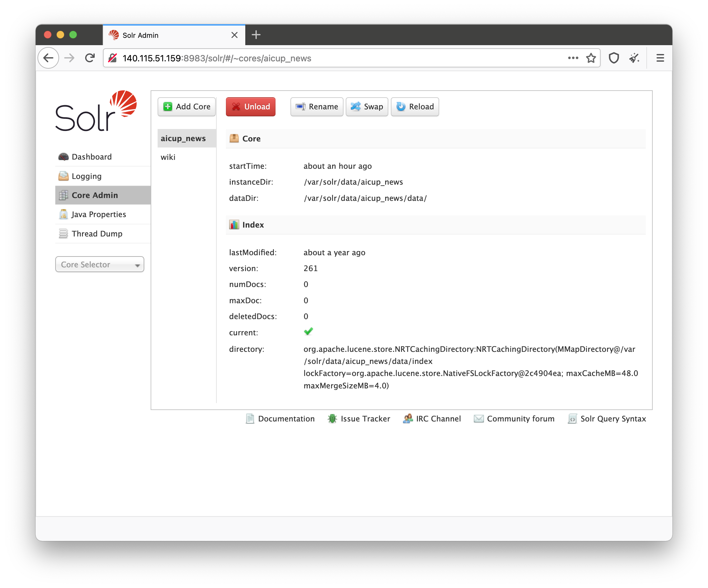Open the Issue Tracker link
This screenshot has height=588, width=708.
click(x=359, y=419)
